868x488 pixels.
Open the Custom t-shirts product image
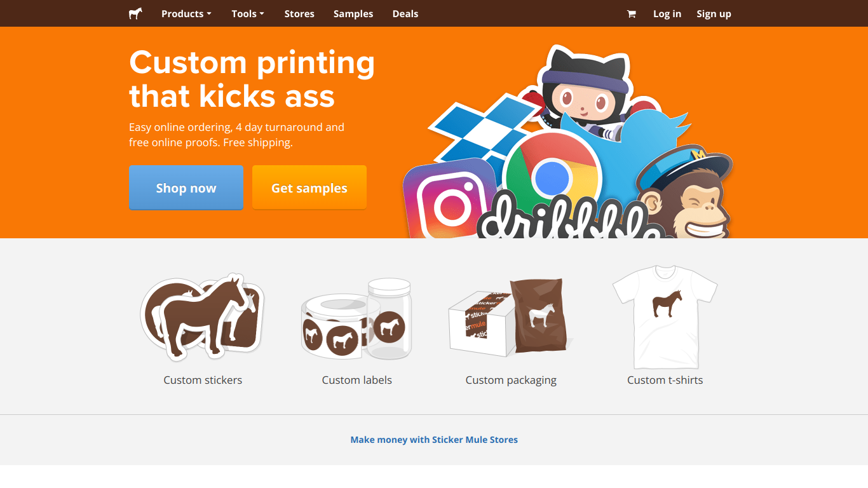[x=665, y=316]
